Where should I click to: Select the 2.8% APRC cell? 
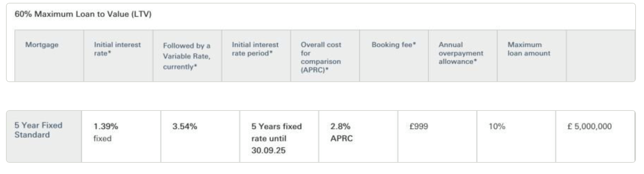coord(358,136)
